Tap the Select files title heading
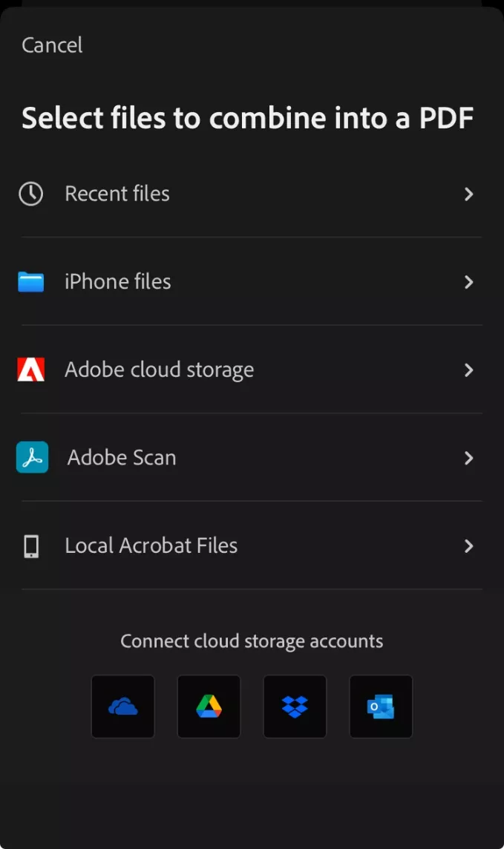Image resolution: width=504 pixels, height=849 pixels. pyautogui.click(x=249, y=117)
